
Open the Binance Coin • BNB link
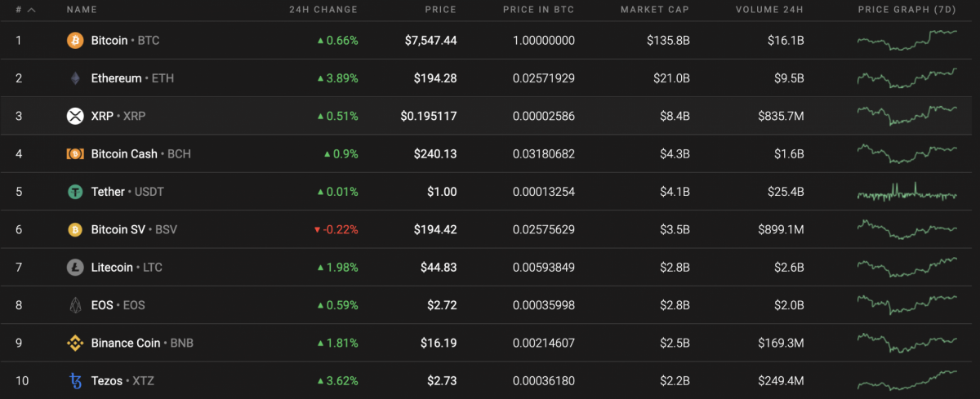(142, 343)
